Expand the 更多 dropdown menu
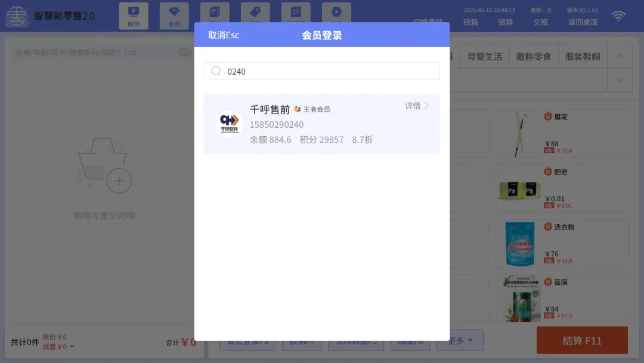The height and width of the screenshot is (363, 644). pyautogui.click(x=460, y=340)
